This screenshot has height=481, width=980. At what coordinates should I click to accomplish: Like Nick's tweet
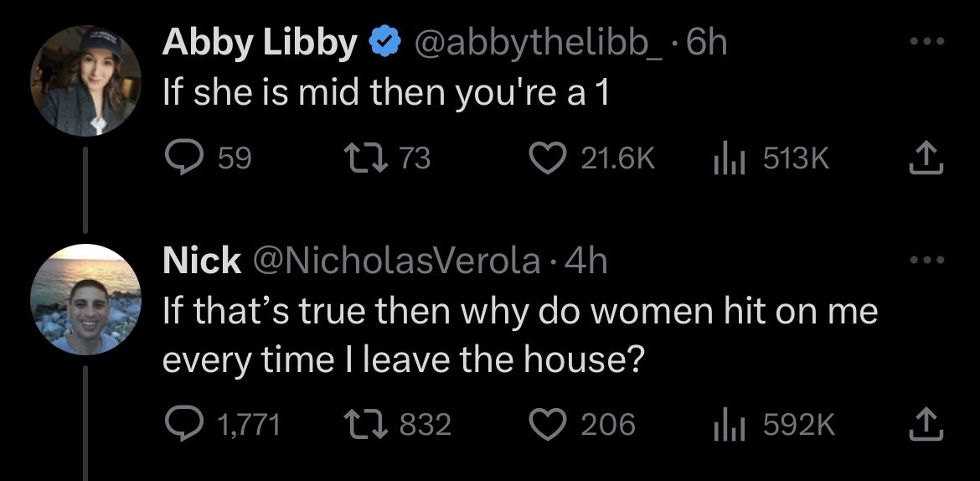click(x=549, y=423)
